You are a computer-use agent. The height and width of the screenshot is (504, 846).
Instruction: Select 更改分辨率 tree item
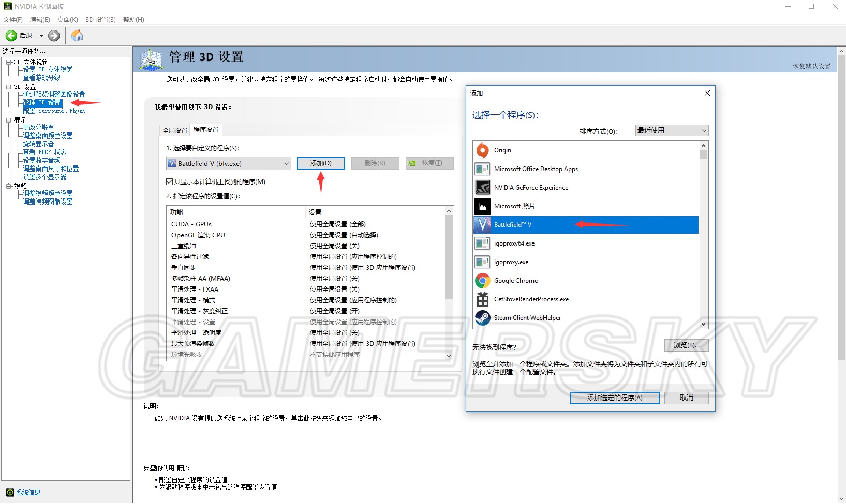pyautogui.click(x=38, y=127)
